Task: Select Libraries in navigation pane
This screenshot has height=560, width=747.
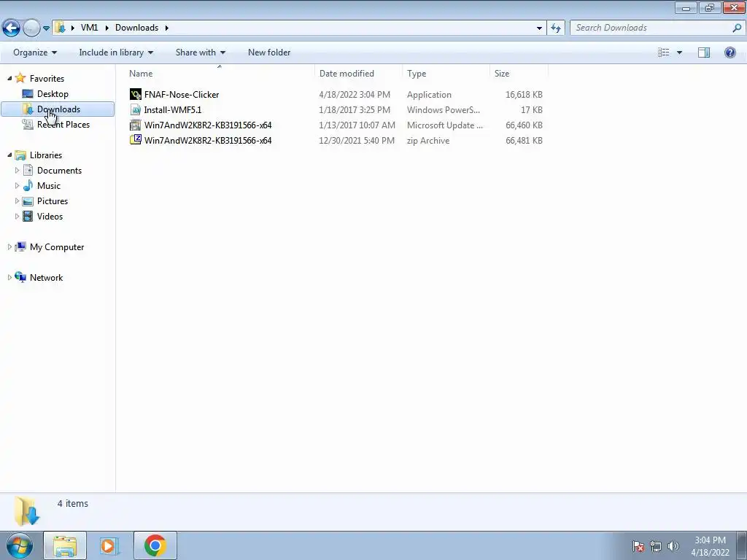Action: tap(46, 155)
